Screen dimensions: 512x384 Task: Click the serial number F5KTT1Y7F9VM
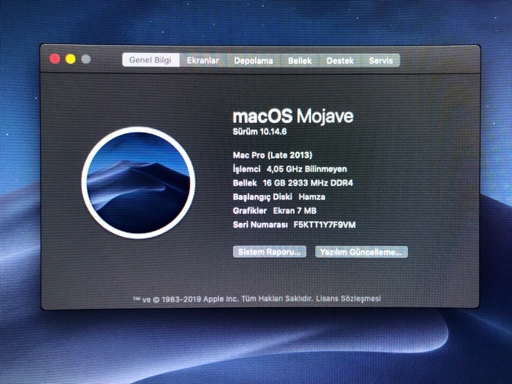[324, 225]
